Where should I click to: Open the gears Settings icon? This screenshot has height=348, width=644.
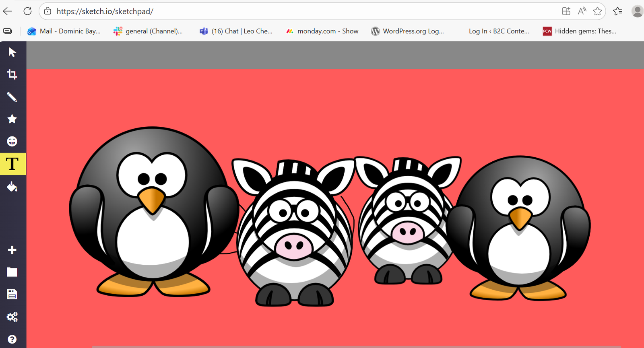(12, 317)
